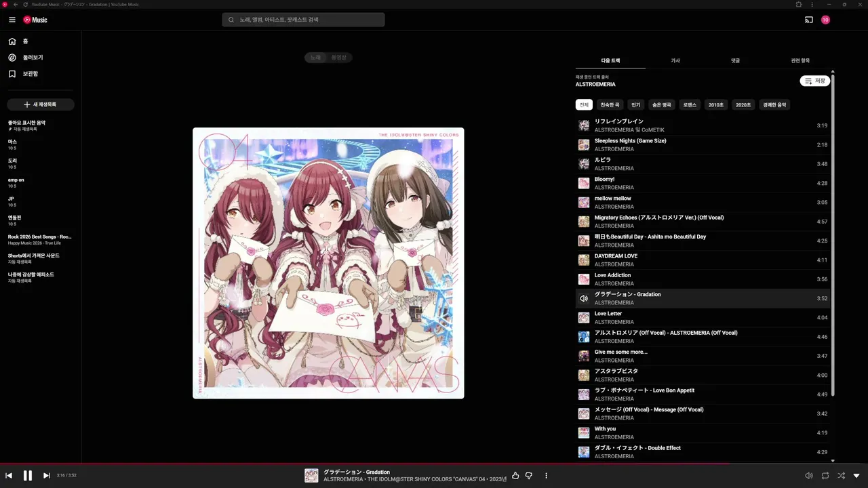Select the 친숙한 곡 filter chip

pyautogui.click(x=609, y=104)
